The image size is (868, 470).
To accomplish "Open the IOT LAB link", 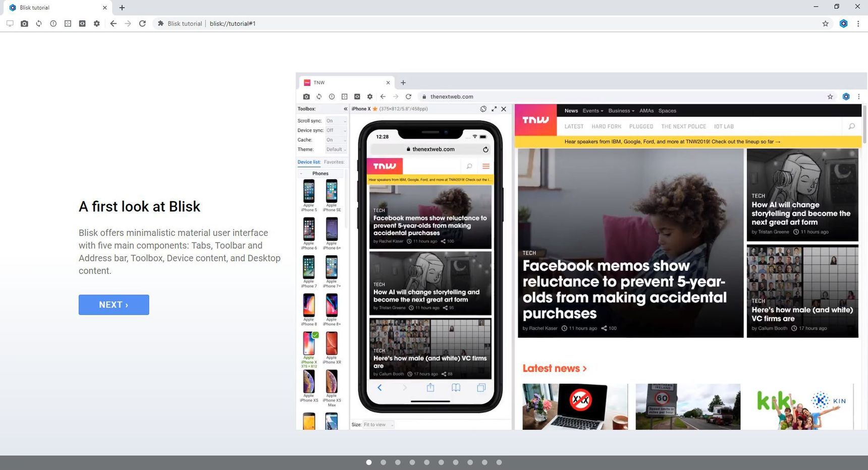I will tap(724, 127).
